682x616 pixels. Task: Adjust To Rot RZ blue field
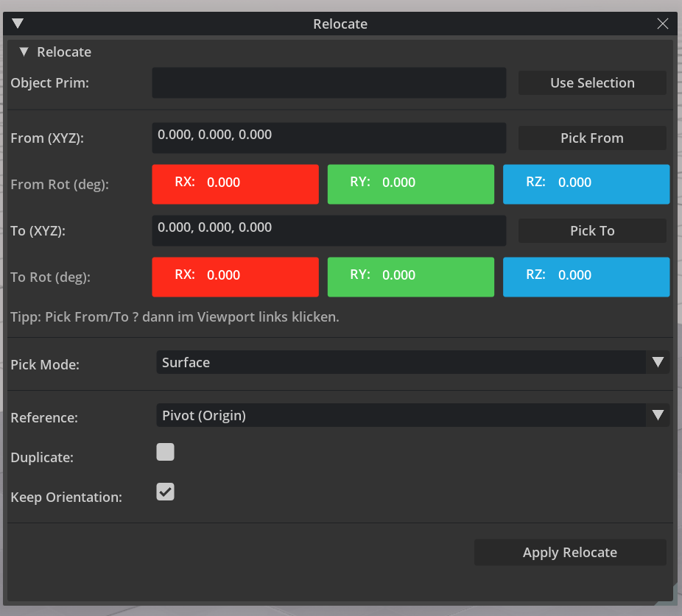[586, 277]
